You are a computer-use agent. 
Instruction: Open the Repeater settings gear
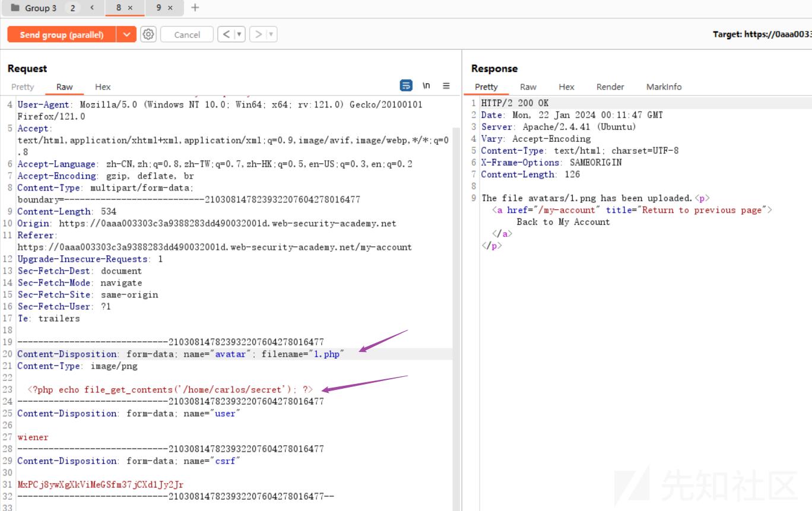coord(148,34)
